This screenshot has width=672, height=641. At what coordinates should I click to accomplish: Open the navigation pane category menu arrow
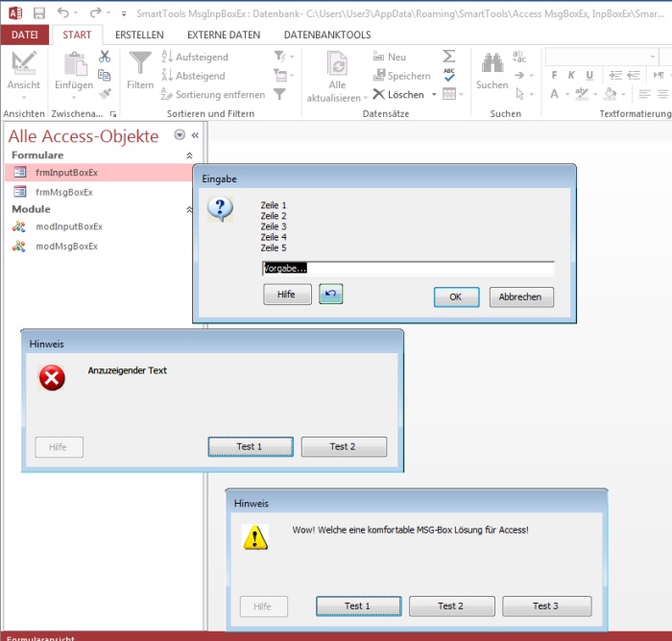coord(180,135)
